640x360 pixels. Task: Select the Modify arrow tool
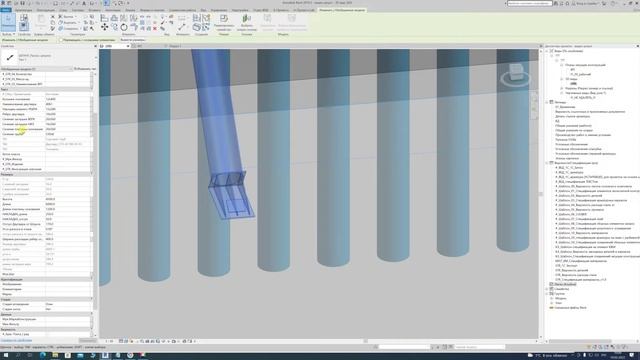point(8,22)
